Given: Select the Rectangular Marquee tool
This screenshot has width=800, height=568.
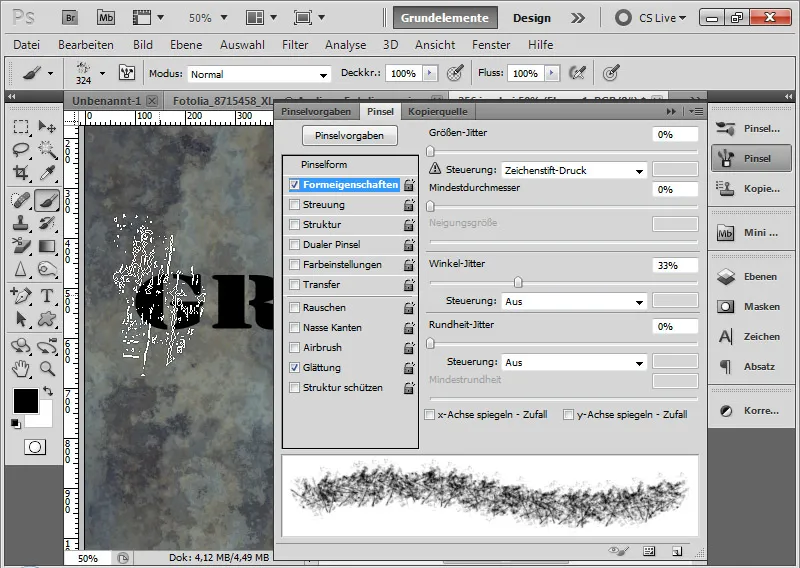Looking at the screenshot, I should [x=21, y=127].
